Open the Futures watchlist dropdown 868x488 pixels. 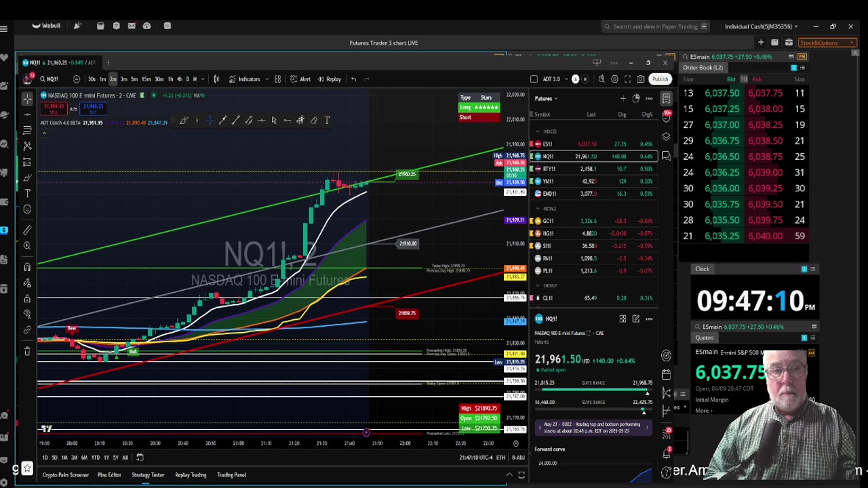[547, 98]
